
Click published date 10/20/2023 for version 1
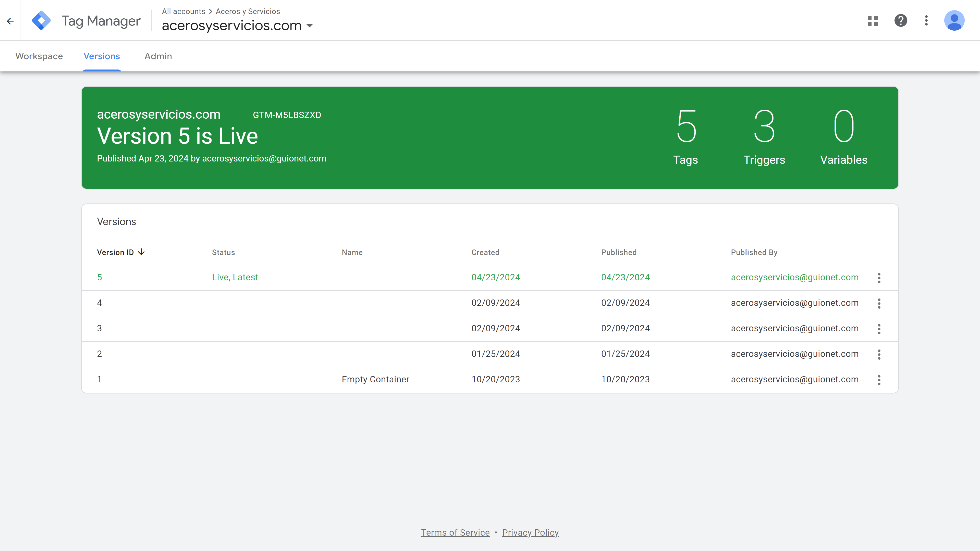point(625,379)
